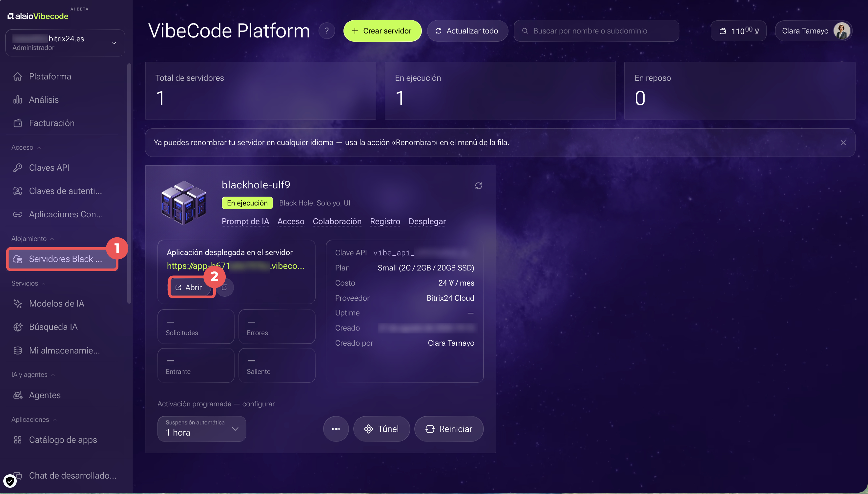Open the wallet balance indicator
The width and height of the screenshot is (868, 494).
pos(738,31)
